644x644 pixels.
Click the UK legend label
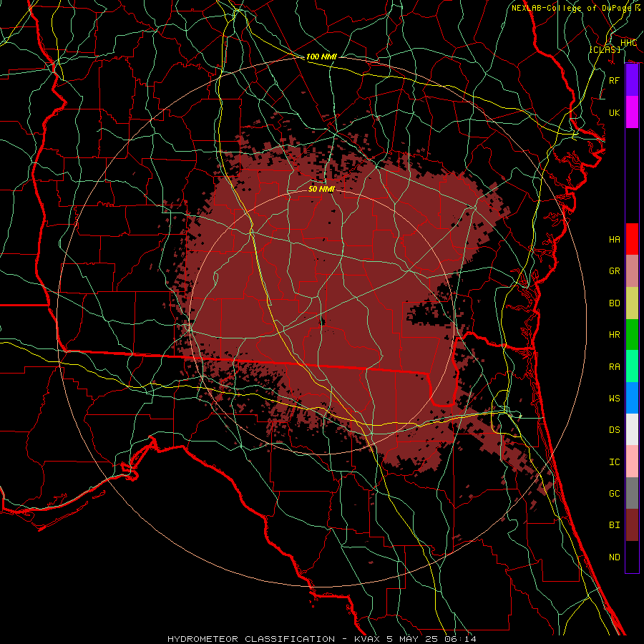[615, 112]
